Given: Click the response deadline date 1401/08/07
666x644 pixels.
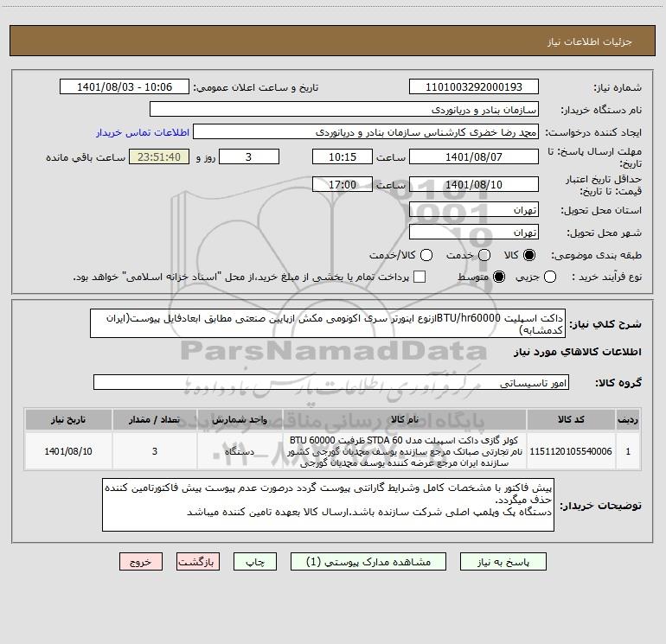Looking at the screenshot, I should (x=474, y=157).
